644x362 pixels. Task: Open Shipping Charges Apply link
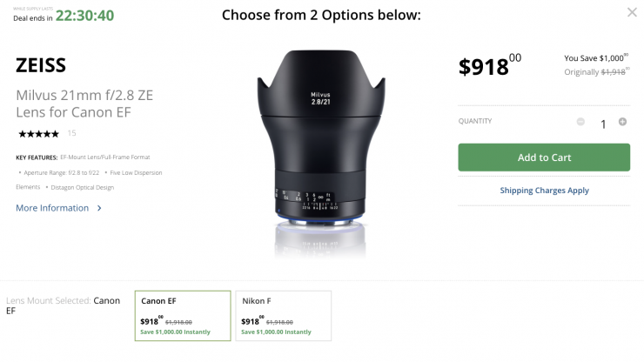click(544, 191)
